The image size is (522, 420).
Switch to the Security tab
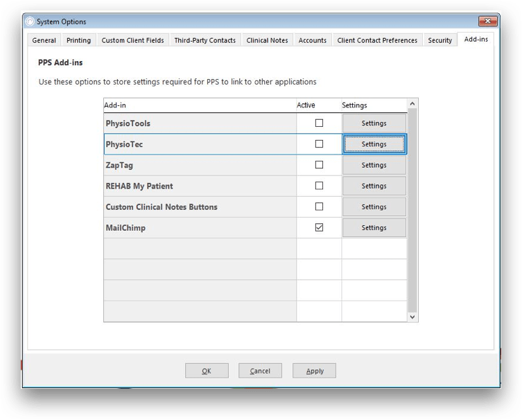click(440, 40)
